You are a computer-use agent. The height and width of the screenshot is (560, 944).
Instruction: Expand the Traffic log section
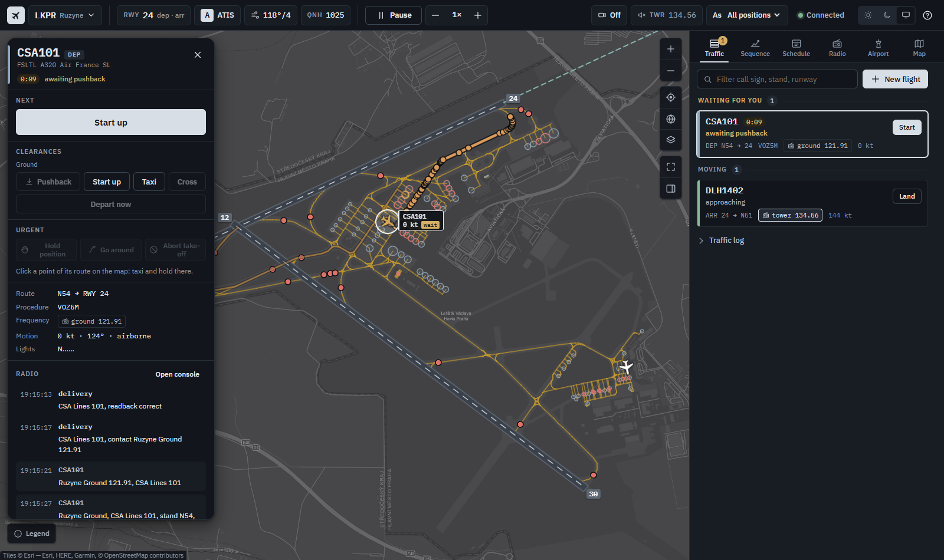721,241
